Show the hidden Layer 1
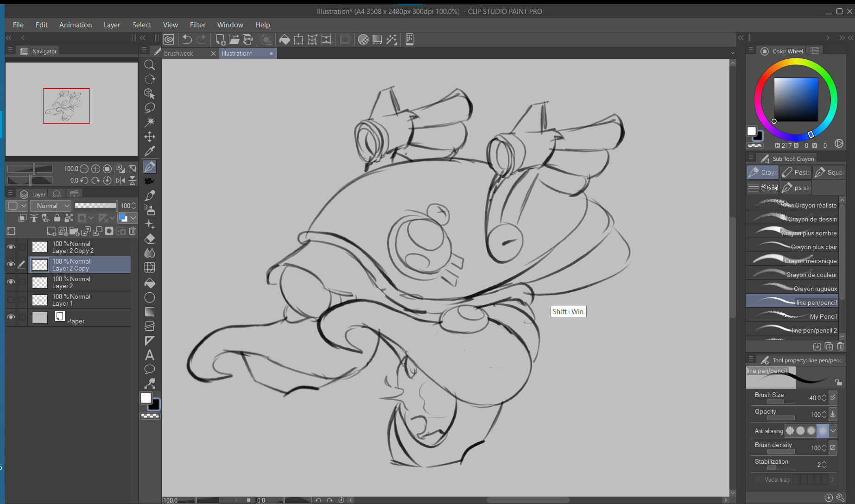Viewport: 855px width, 504px height. tap(11, 300)
